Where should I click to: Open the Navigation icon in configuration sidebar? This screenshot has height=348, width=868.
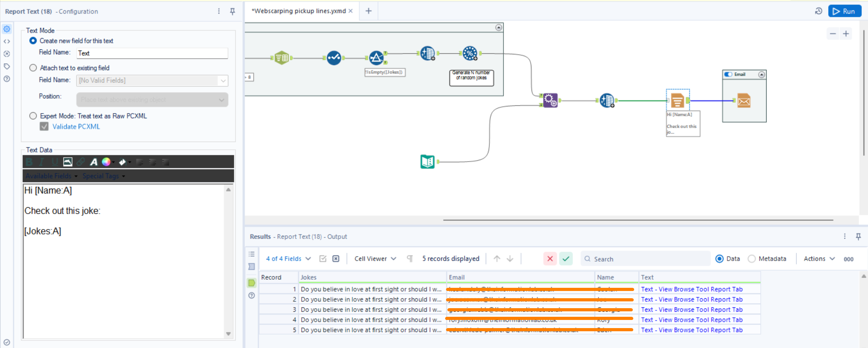coord(7,54)
